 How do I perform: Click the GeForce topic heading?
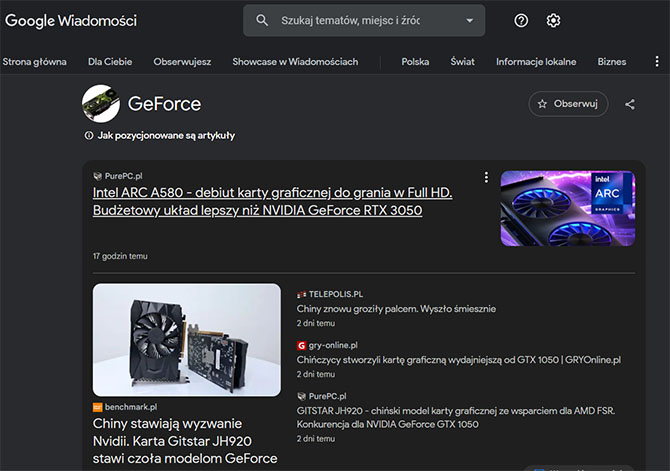click(165, 104)
